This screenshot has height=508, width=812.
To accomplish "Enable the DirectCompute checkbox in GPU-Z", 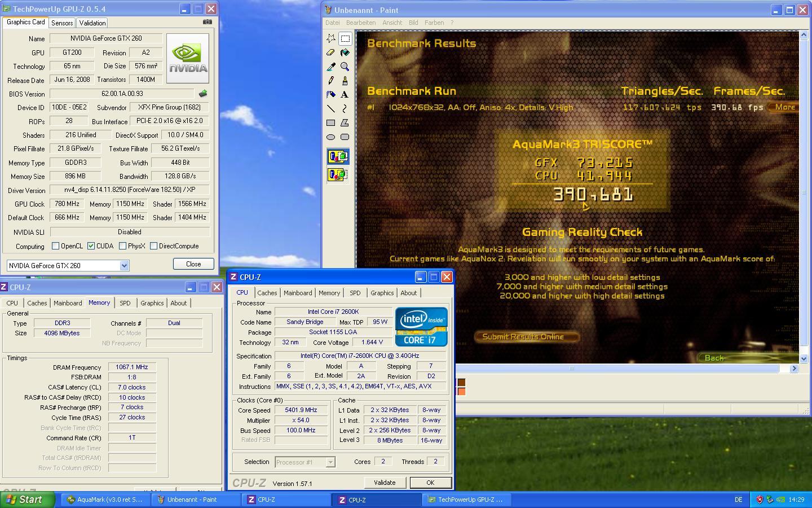I will (153, 246).
